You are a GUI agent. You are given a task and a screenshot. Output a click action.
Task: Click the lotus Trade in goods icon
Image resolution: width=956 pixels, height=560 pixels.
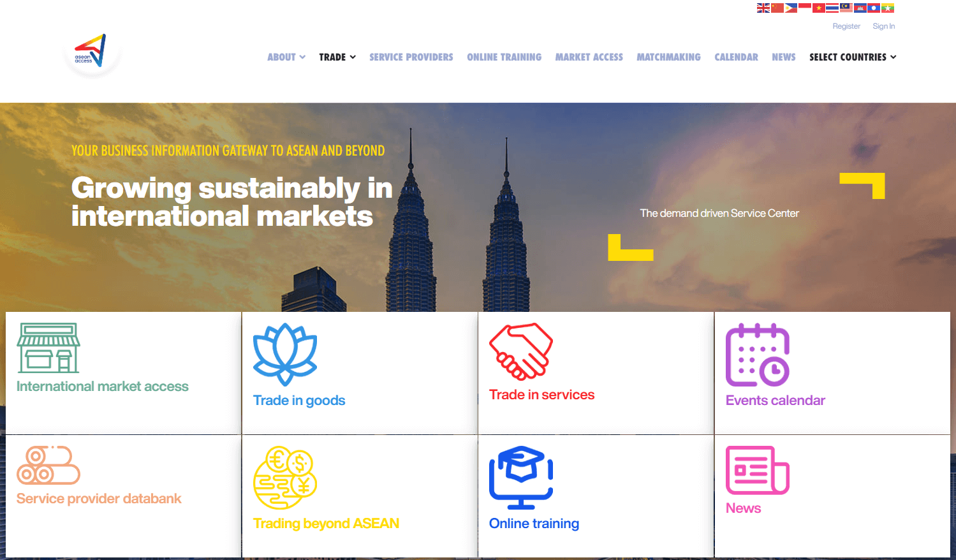point(285,355)
